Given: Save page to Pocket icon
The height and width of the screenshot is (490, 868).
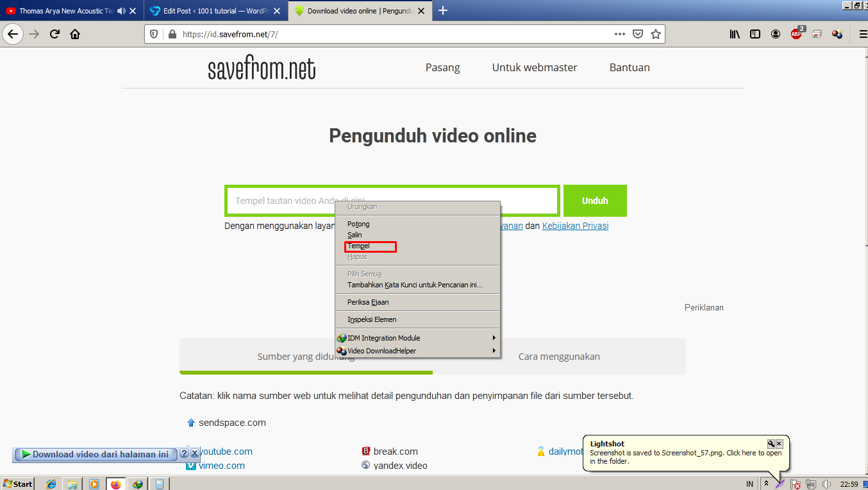Looking at the screenshot, I should coord(638,34).
